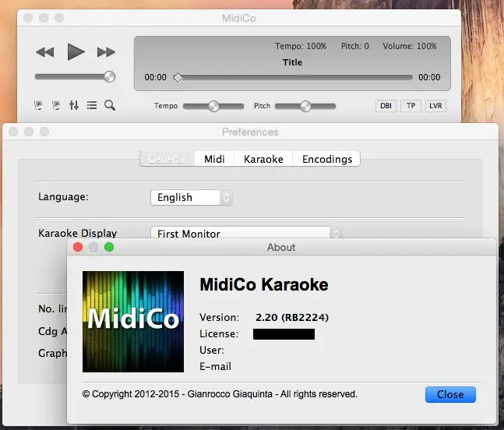504x430 pixels.
Task: Click the version text 2.20 (RB2224)
Action: [292, 318]
